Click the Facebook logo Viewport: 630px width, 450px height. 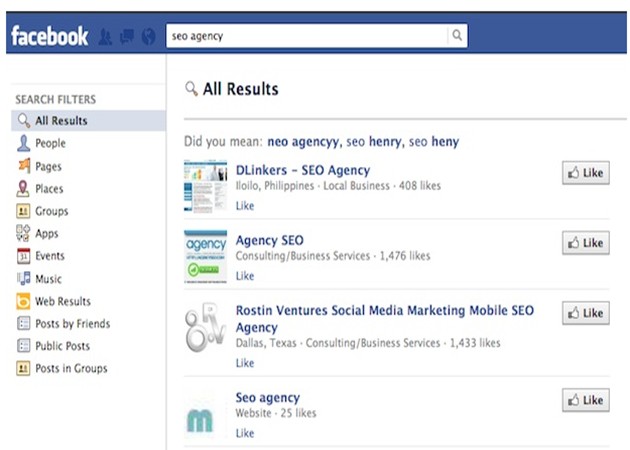pyautogui.click(x=50, y=37)
